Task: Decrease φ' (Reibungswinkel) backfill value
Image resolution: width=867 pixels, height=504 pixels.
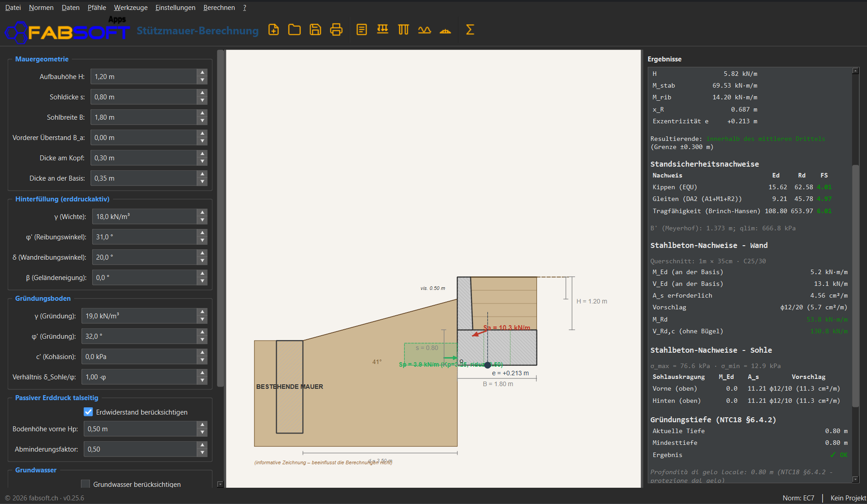Action: (203, 241)
